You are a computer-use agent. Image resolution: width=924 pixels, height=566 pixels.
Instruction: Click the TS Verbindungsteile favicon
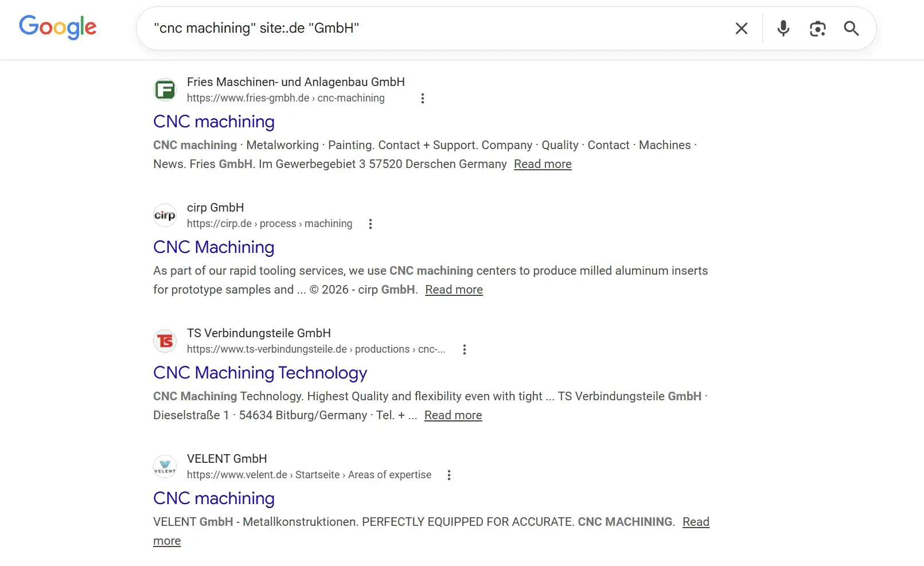pos(165,341)
